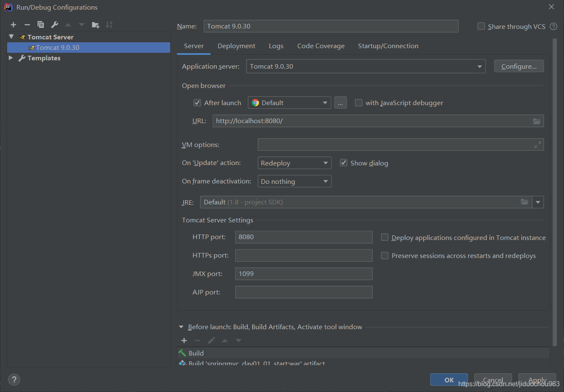The image size is (564, 392).
Task: Collapse the Before launch section
Action: (181, 327)
